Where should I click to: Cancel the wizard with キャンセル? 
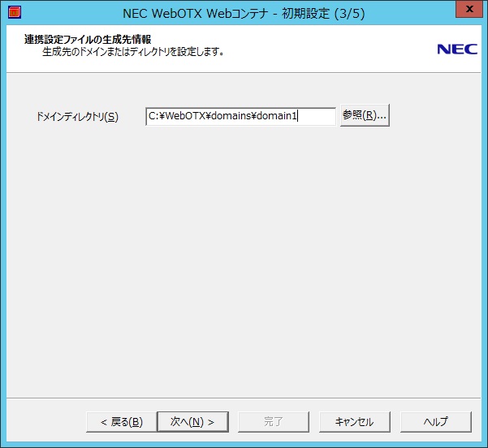(x=355, y=422)
